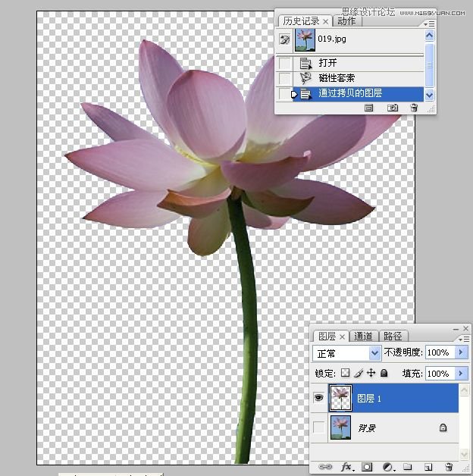
Task: Select the 背景 layer name
Action: tap(367, 428)
